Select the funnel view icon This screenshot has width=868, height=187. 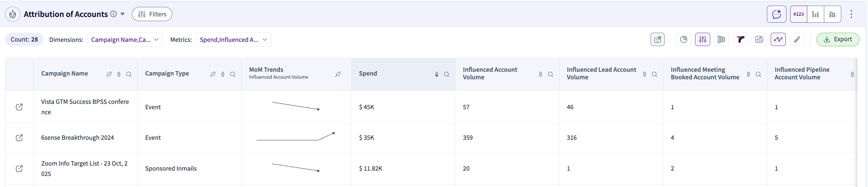tap(740, 39)
